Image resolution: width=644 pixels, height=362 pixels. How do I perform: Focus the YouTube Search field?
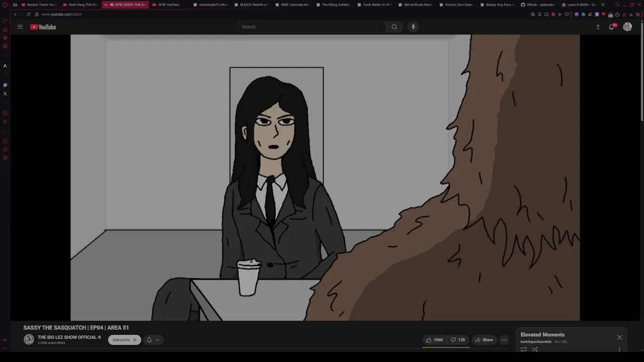(312, 27)
